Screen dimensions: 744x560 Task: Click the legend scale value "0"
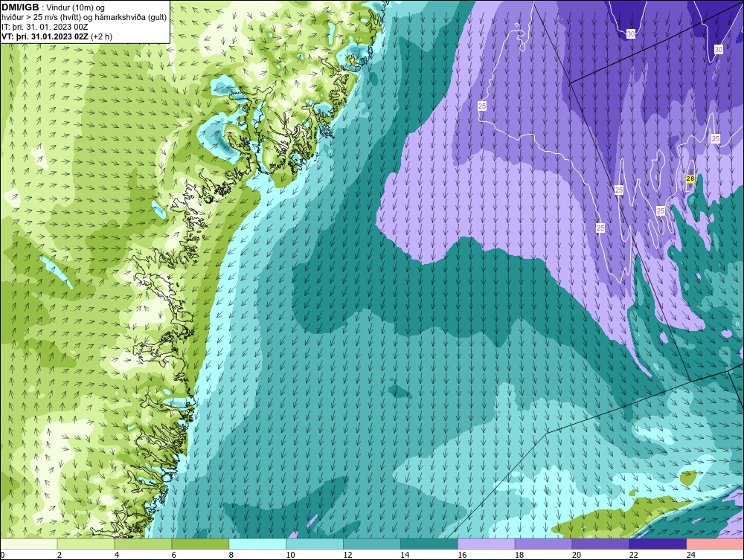[3, 555]
